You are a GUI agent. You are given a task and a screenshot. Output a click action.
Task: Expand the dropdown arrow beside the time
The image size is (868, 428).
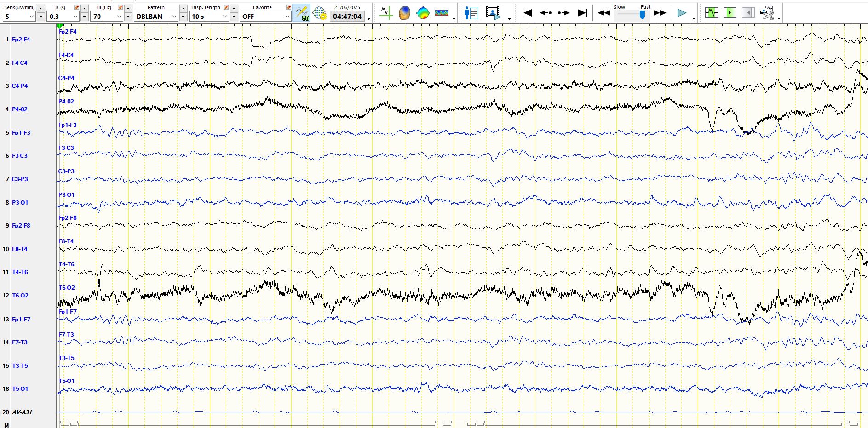[368, 19]
